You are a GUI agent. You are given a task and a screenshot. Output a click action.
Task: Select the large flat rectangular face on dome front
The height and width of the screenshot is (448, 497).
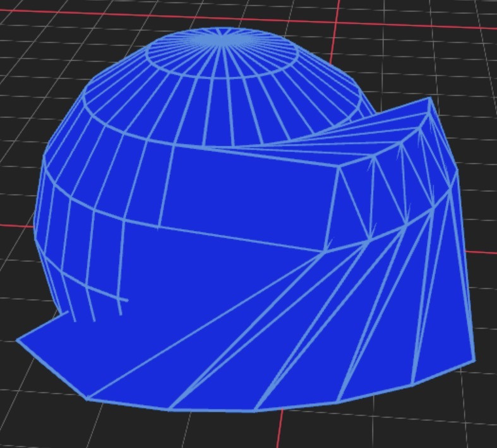(249, 199)
